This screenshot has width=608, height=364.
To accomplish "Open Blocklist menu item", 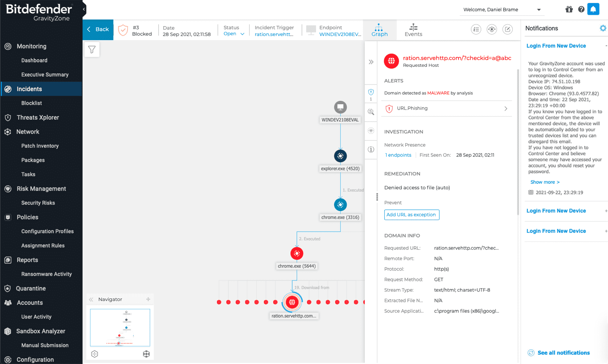I will (31, 103).
